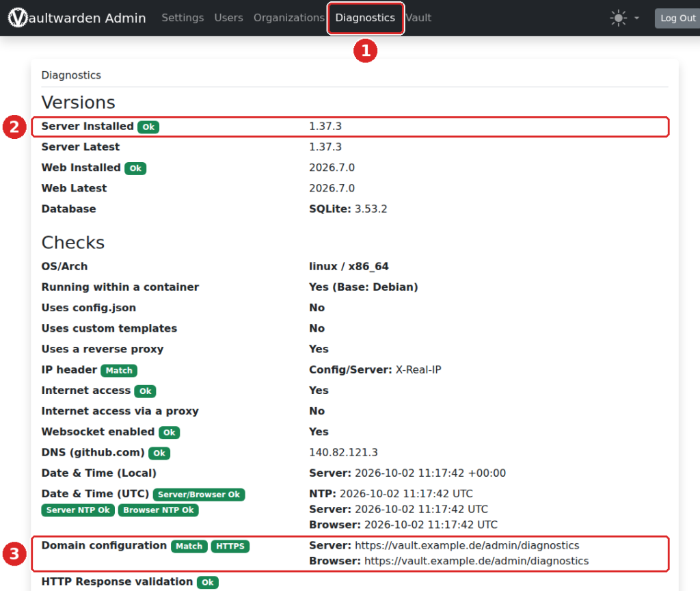Click the HTTPS badge
The image size is (700, 591).
pyautogui.click(x=230, y=547)
